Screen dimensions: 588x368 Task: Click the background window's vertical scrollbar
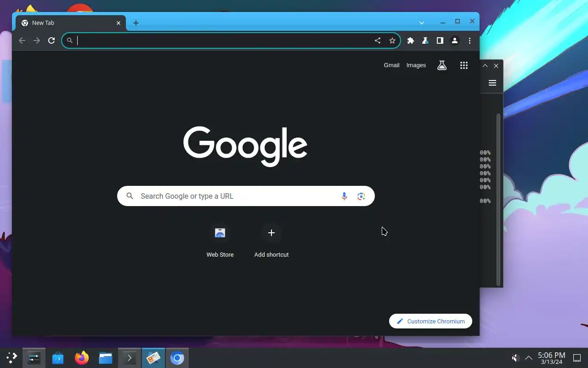point(498,199)
